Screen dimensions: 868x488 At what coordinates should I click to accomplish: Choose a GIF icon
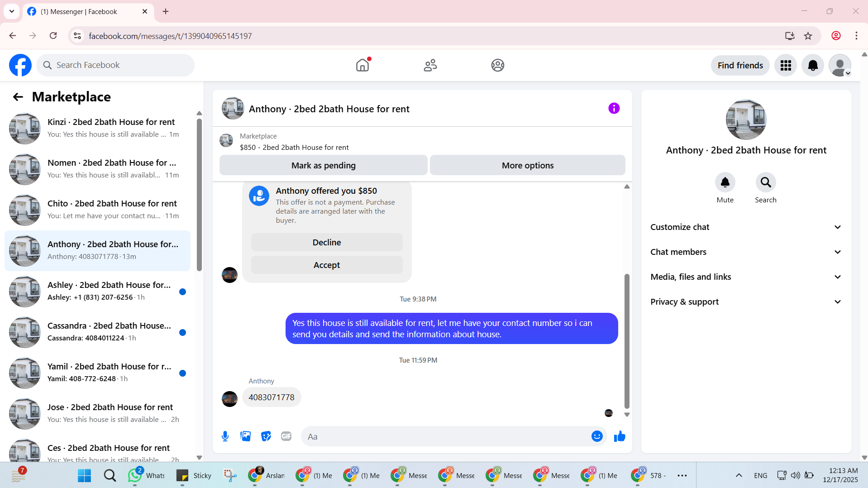click(x=286, y=436)
